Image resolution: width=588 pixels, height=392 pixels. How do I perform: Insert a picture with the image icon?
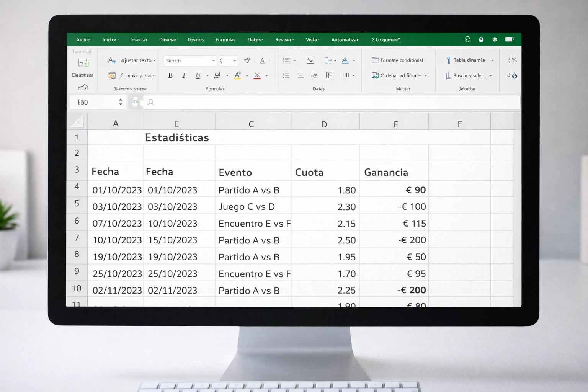(310, 60)
